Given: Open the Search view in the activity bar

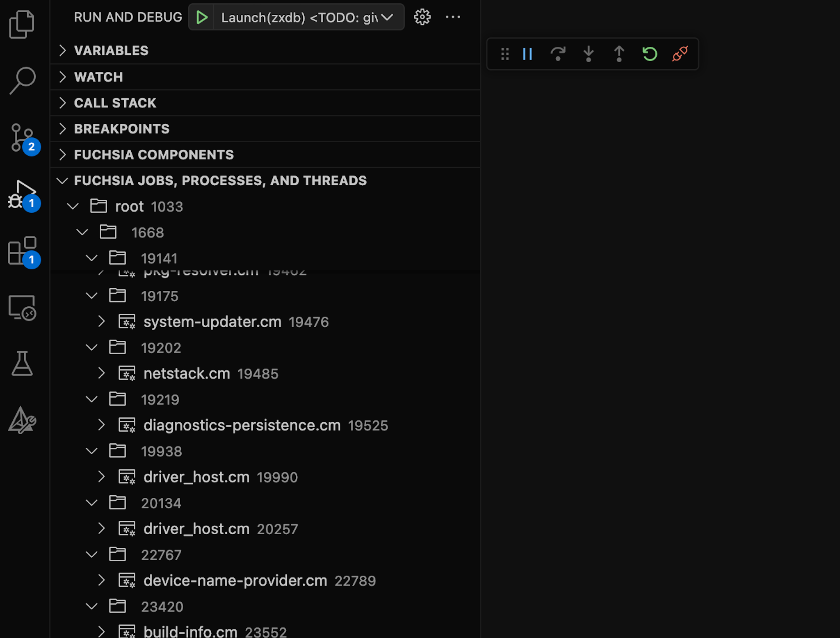Looking at the screenshot, I should click(x=23, y=80).
